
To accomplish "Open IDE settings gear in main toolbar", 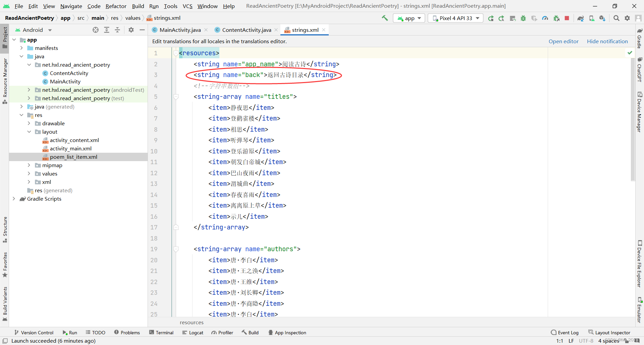I will tap(627, 18).
